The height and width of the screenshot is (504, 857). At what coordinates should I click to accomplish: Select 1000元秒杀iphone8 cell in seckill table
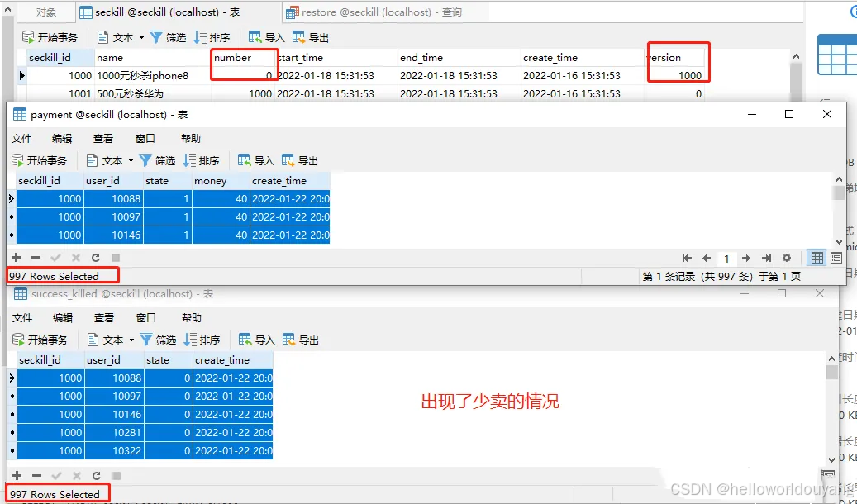pos(153,75)
